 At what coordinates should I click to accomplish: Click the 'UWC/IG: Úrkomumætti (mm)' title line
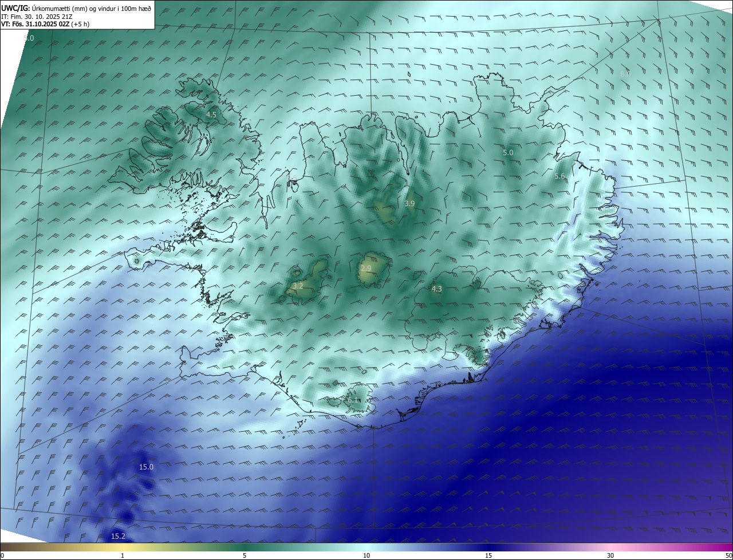click(x=76, y=8)
